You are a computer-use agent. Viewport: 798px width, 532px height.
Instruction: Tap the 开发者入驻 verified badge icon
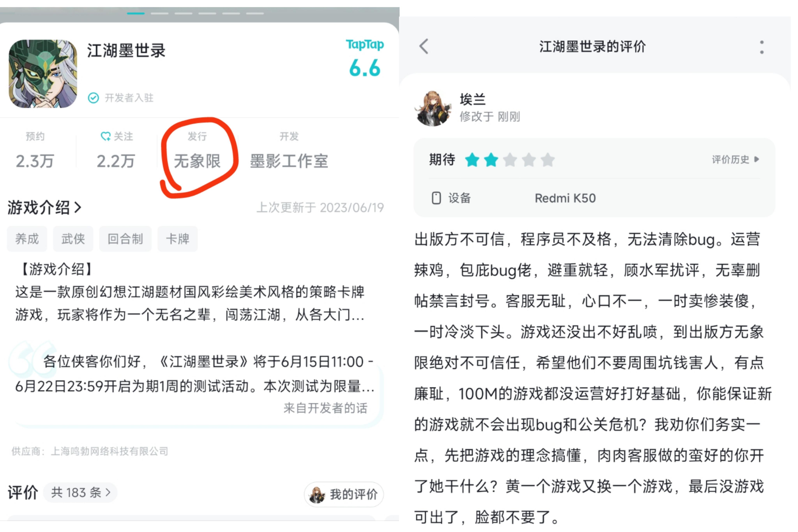[x=93, y=98]
